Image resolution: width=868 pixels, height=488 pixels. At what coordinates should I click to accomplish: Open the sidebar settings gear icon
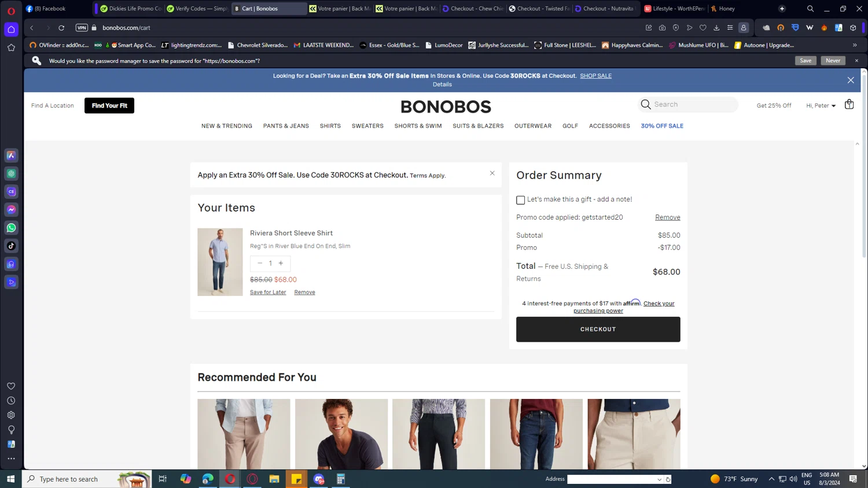coord(11,415)
